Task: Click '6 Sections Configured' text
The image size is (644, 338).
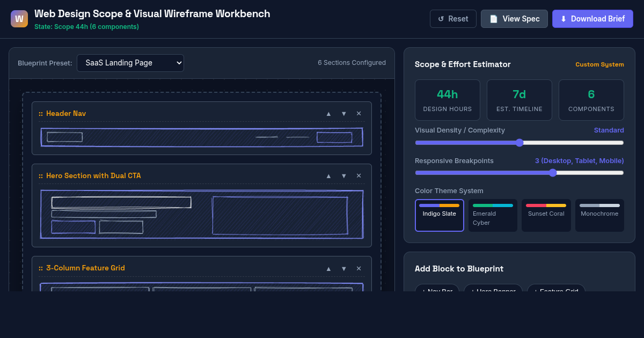Action: 352,63
